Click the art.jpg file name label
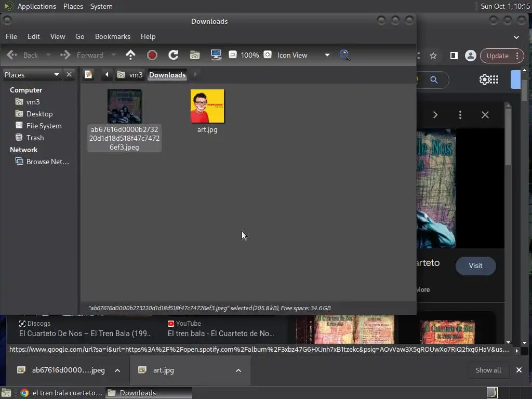532x399 pixels. [x=207, y=129]
